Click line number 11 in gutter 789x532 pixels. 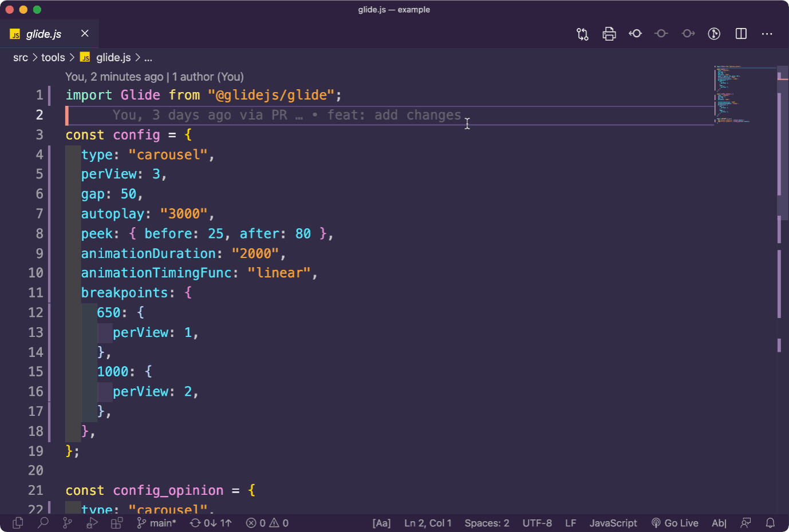click(35, 292)
